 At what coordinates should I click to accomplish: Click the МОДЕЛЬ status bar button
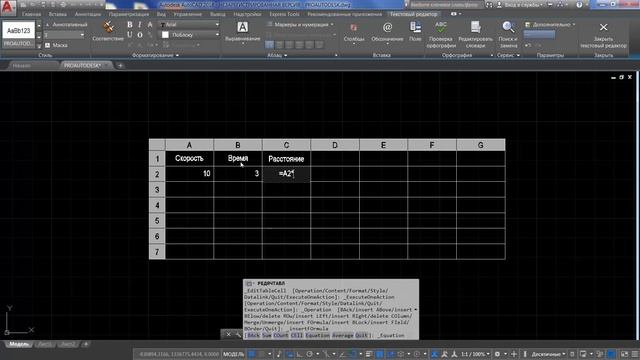233,354
